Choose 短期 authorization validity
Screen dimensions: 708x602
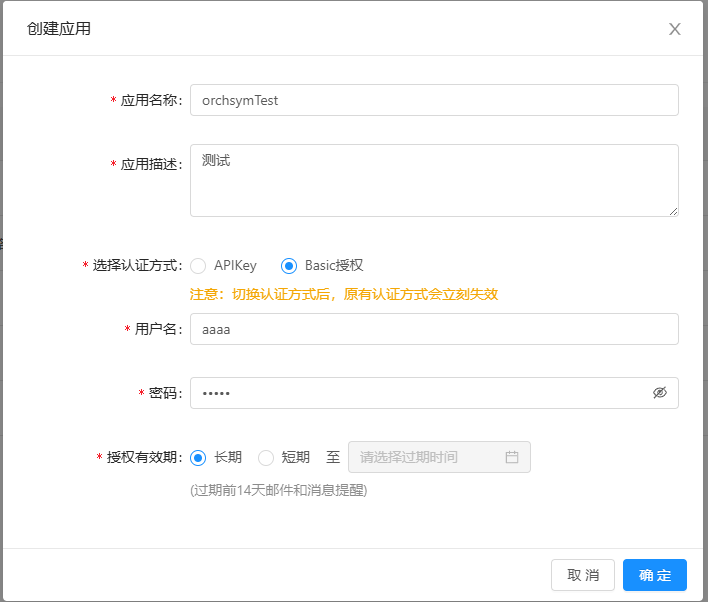266,457
